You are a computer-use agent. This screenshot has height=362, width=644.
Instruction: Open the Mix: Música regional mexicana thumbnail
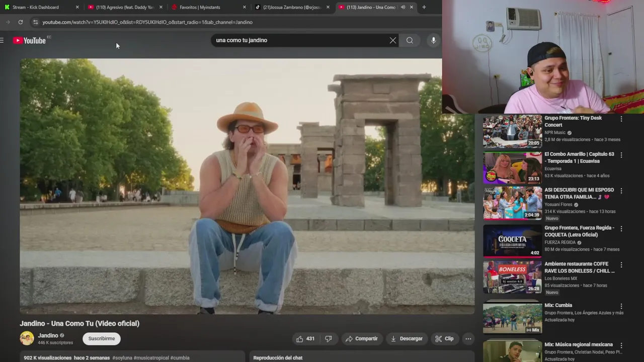(512, 351)
